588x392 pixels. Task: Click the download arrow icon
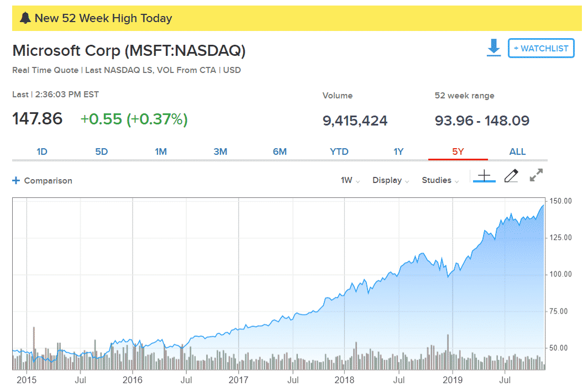click(x=494, y=48)
